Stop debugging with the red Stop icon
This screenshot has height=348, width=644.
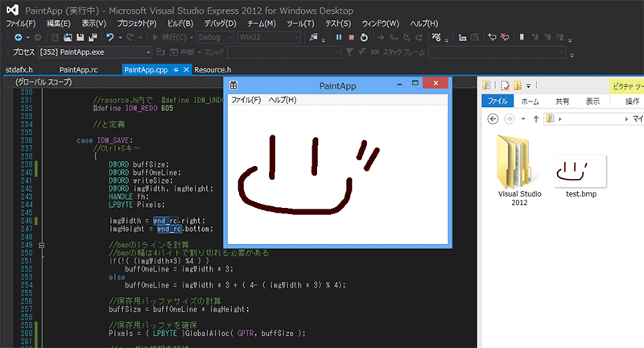(352, 37)
